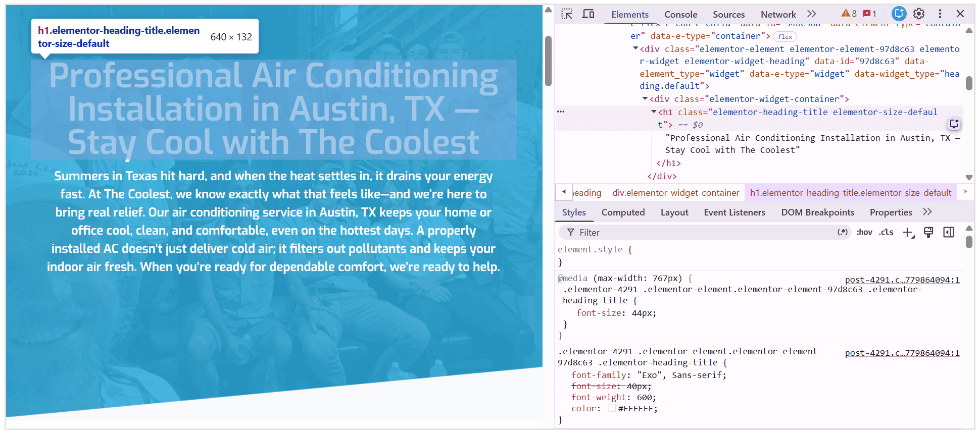Switch to the Computed pane tab

coord(623,212)
